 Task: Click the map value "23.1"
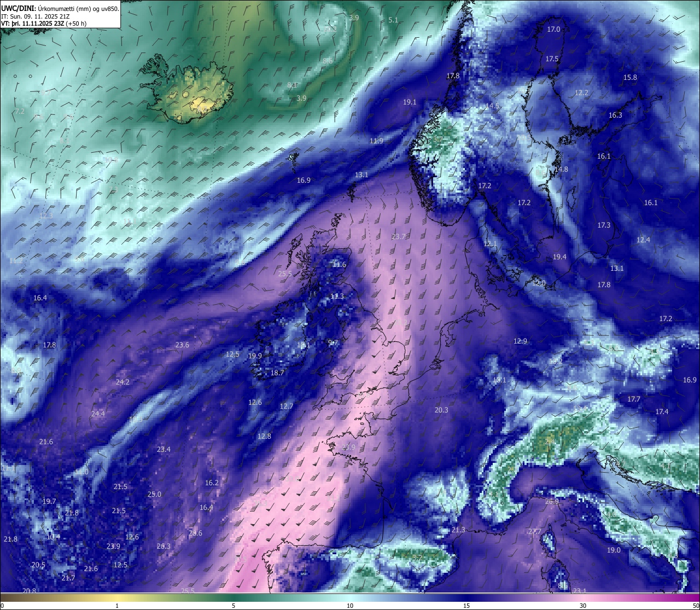[x=579, y=591]
